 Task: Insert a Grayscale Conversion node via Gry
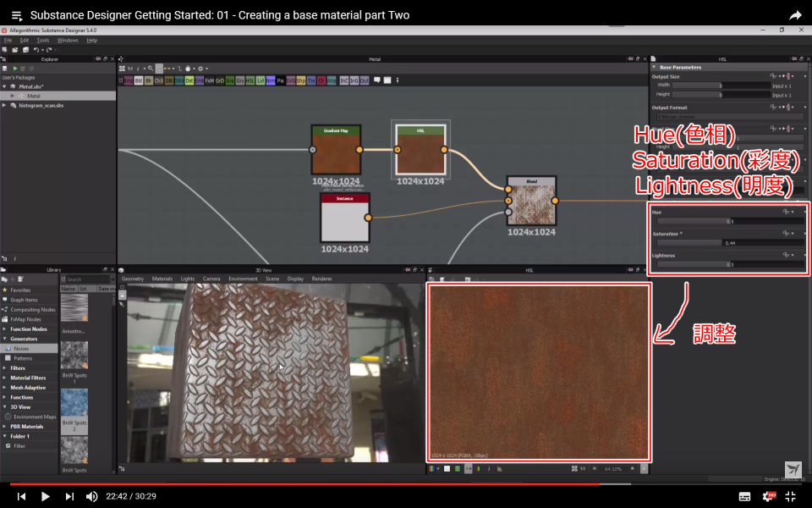pyautogui.click(x=240, y=80)
